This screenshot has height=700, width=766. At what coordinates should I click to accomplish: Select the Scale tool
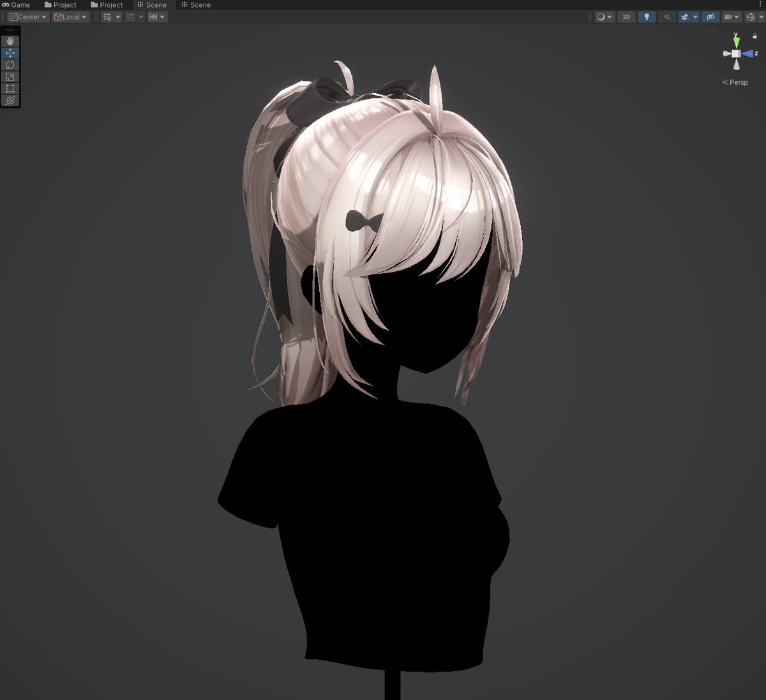(x=10, y=77)
